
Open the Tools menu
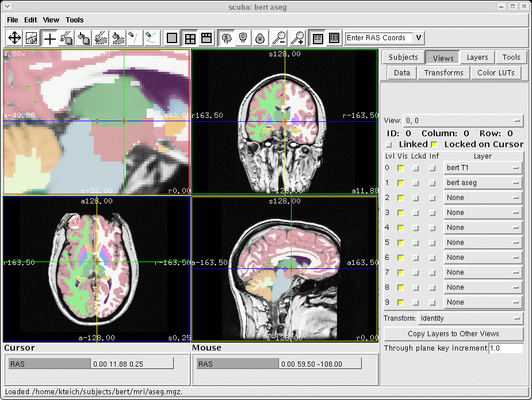click(75, 20)
